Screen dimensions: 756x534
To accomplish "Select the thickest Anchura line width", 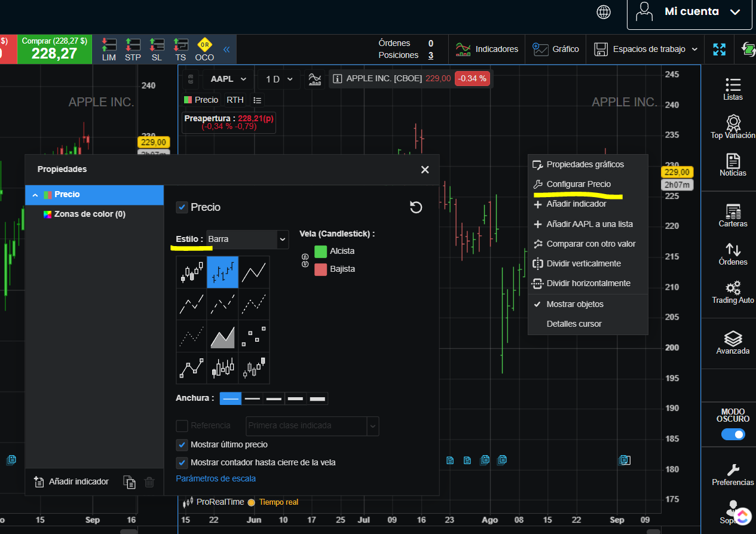I will click(317, 398).
